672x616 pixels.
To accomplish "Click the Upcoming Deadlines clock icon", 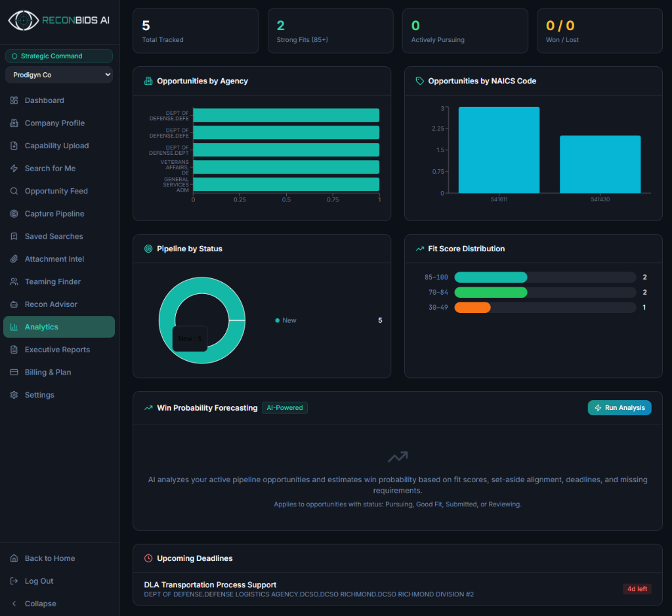I will pyautogui.click(x=148, y=558).
